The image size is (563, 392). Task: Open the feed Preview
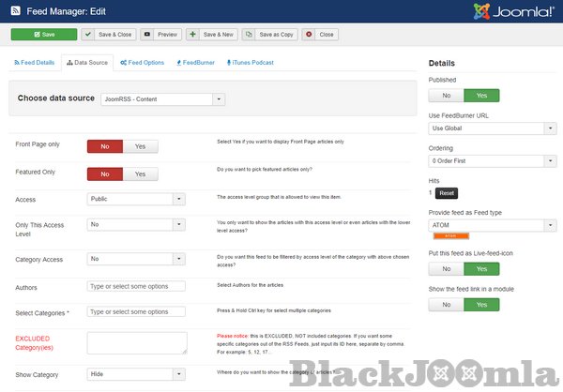tap(160, 34)
